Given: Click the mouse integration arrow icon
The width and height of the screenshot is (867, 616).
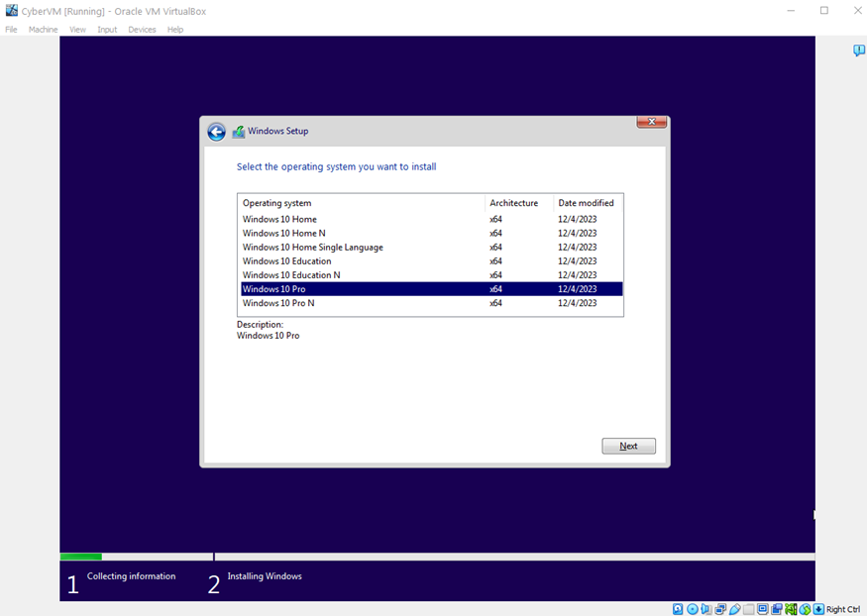Looking at the screenshot, I should [818, 609].
